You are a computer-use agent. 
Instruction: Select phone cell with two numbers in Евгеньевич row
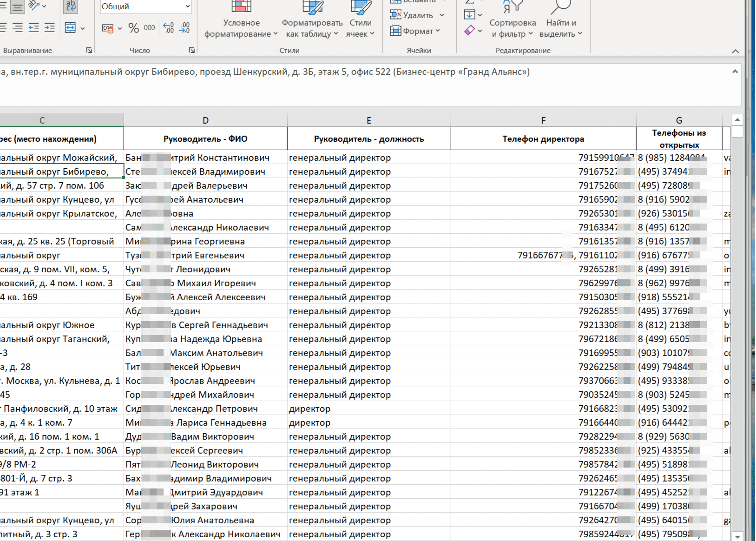click(x=544, y=255)
